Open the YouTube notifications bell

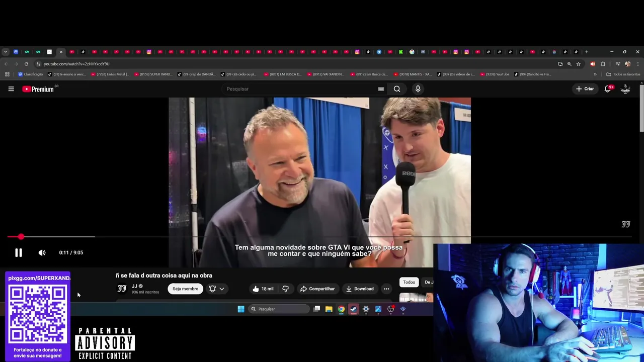pyautogui.click(x=608, y=89)
